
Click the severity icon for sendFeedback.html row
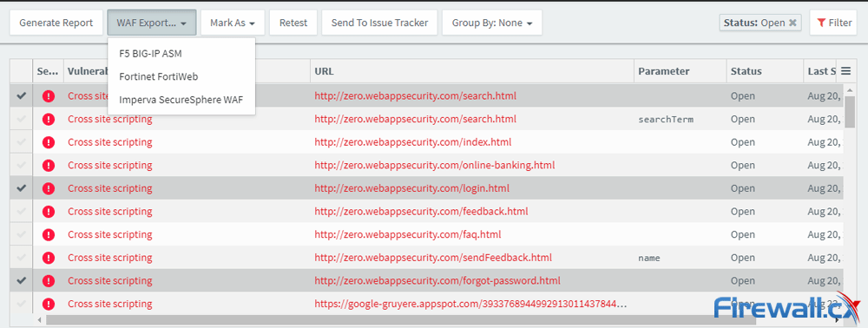49,258
